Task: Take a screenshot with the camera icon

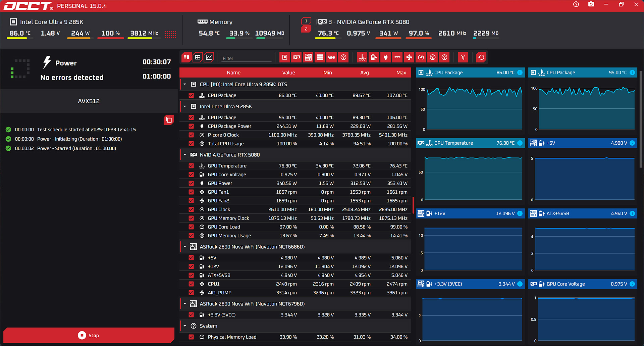Action: coord(591,4)
